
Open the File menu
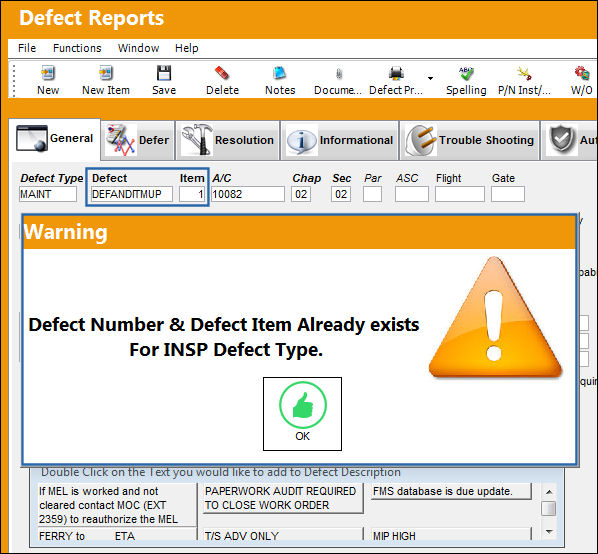pyautogui.click(x=27, y=48)
